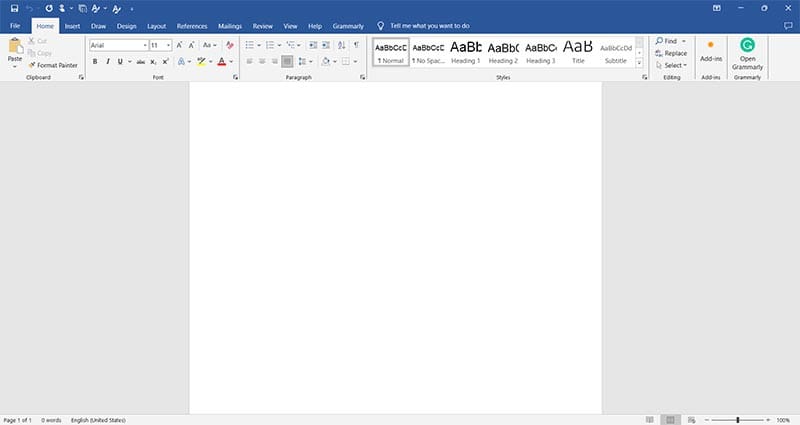Open the font size 11 dropdown

click(168, 45)
